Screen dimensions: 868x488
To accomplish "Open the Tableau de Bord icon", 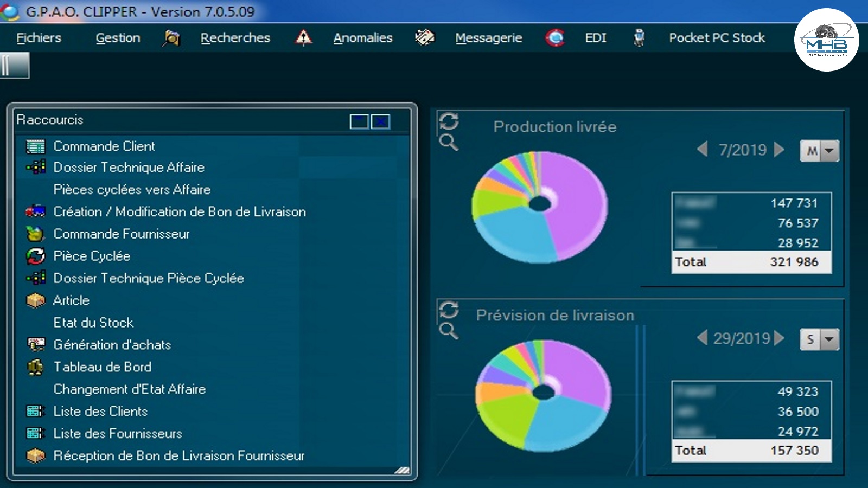I will tap(34, 367).
